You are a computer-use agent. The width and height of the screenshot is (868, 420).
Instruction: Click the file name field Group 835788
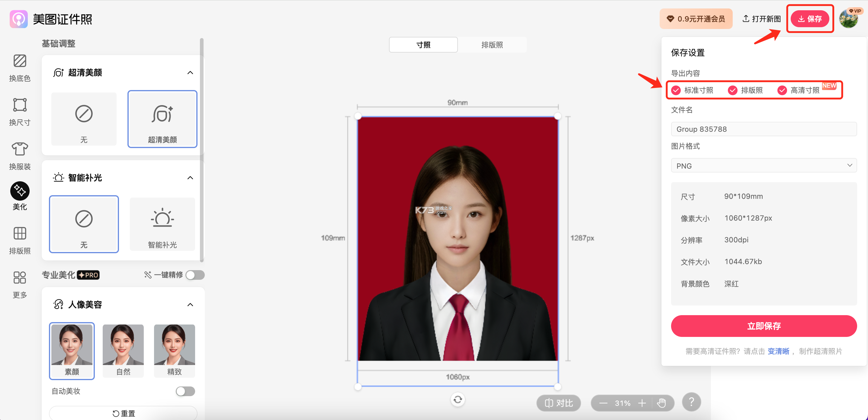(764, 129)
